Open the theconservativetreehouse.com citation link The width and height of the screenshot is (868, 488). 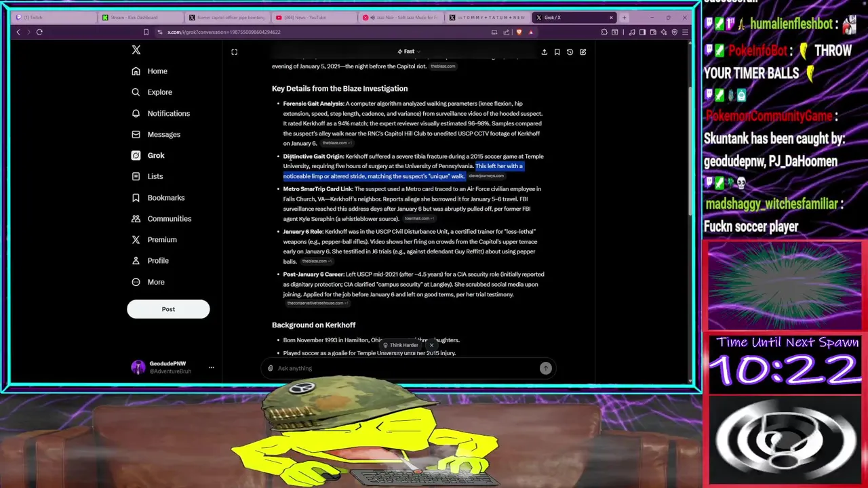pyautogui.click(x=317, y=303)
